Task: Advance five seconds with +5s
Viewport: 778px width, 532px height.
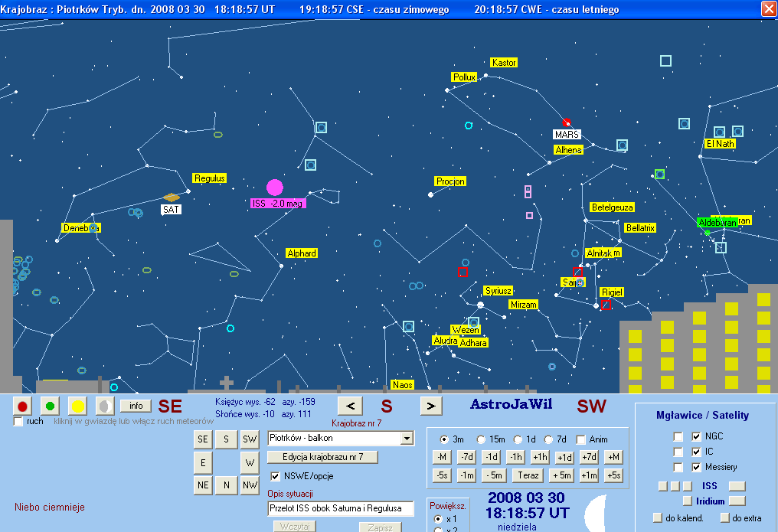Action: tap(614, 475)
